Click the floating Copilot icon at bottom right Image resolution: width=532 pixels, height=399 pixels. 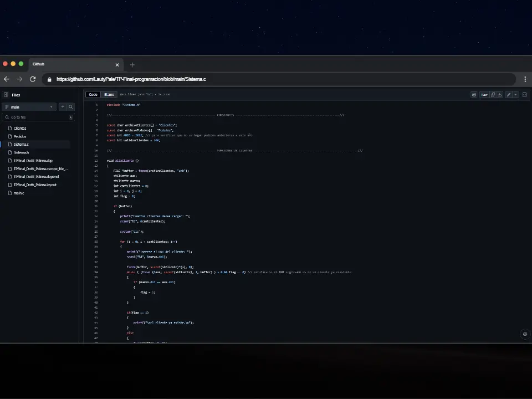click(525, 334)
